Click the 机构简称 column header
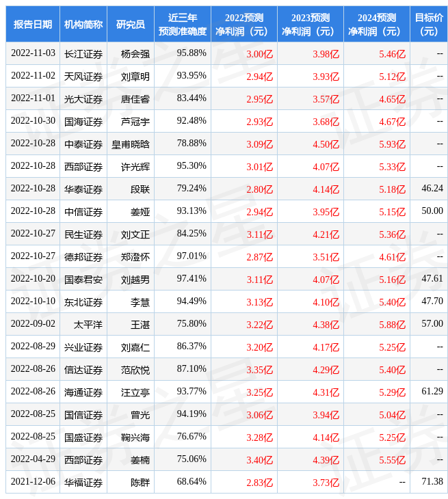Image resolution: width=448 pixels, height=499 pixels. pos(83,24)
